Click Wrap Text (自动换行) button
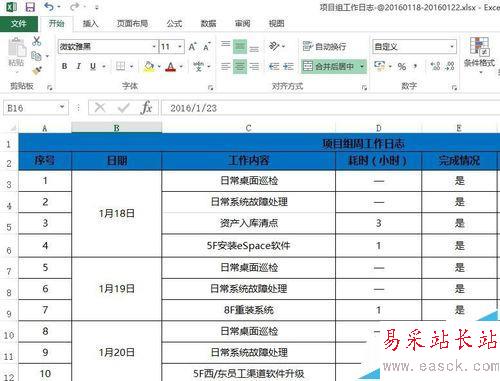The height and width of the screenshot is (381, 500). point(324,46)
